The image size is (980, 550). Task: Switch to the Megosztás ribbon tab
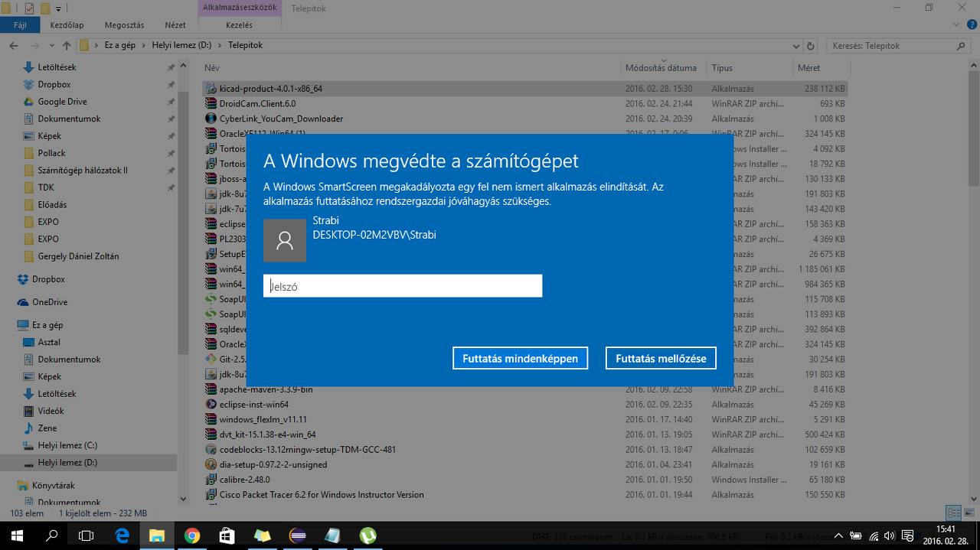click(x=125, y=25)
